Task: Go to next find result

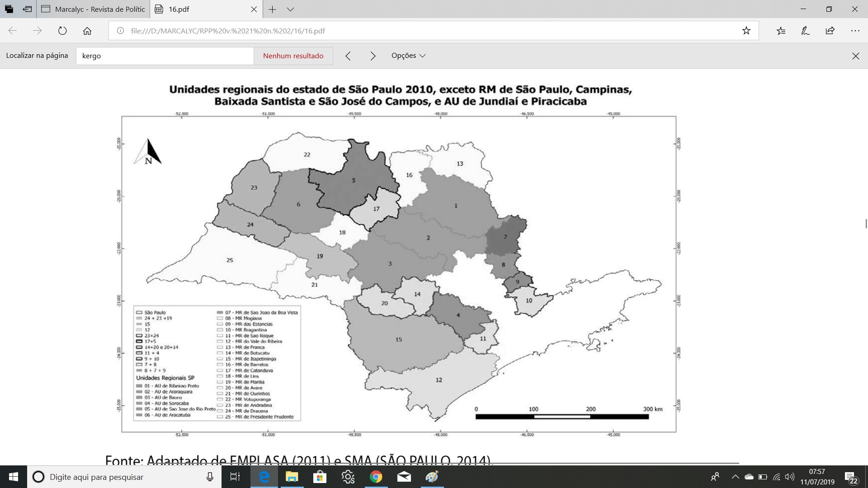Action: [373, 56]
